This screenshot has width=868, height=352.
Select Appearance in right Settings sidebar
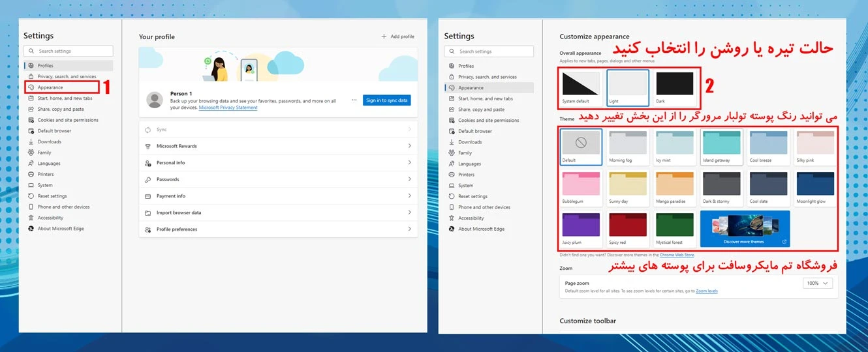(489, 88)
